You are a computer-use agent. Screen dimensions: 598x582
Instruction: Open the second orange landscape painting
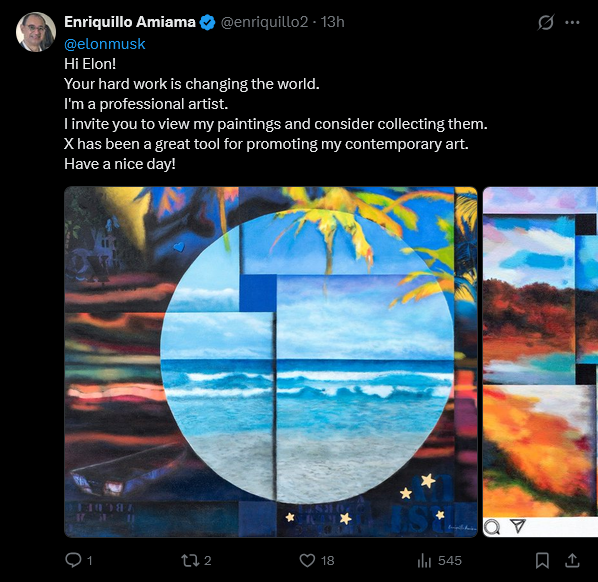tap(540, 362)
